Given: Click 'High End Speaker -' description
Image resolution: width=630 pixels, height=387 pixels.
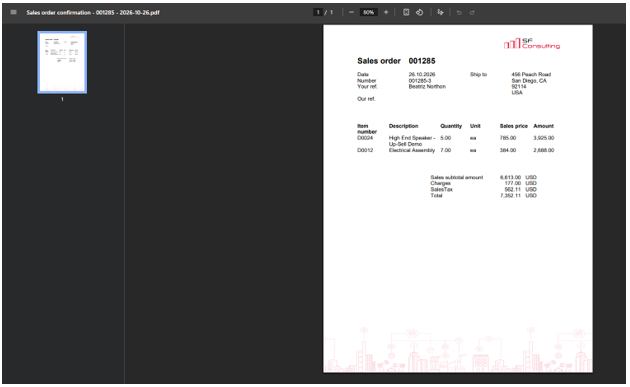Looking at the screenshot, I should (412, 138).
